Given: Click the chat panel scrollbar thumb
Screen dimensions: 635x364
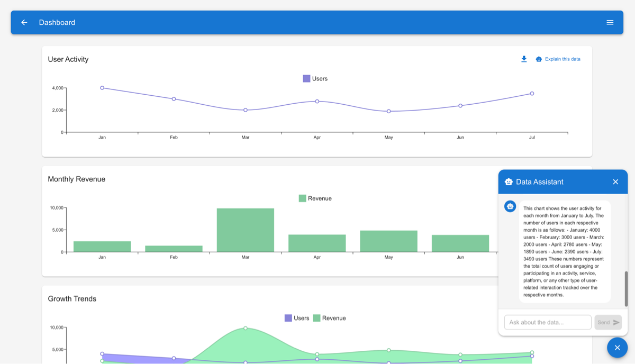Looking at the screenshot, I should tap(626, 288).
